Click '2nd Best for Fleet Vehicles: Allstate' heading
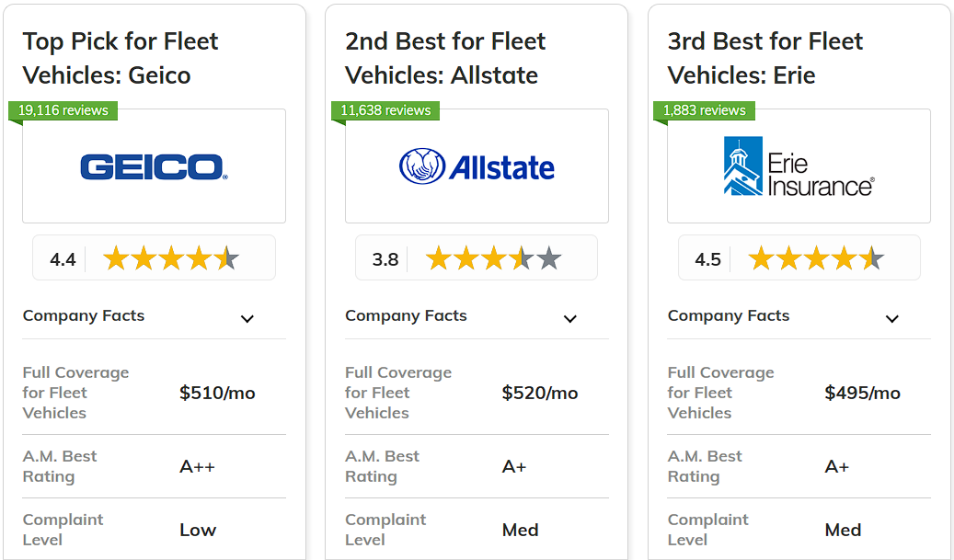 pos(445,58)
